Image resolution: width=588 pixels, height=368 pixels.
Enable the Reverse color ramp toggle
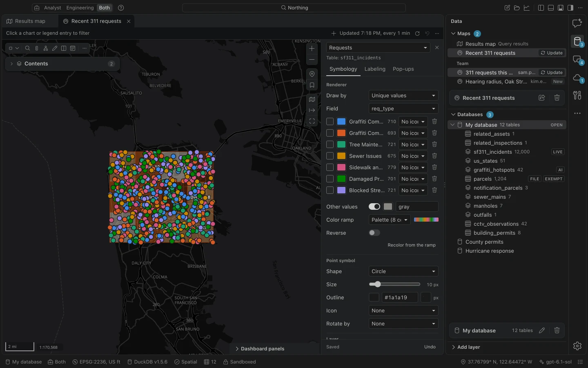coord(374,233)
